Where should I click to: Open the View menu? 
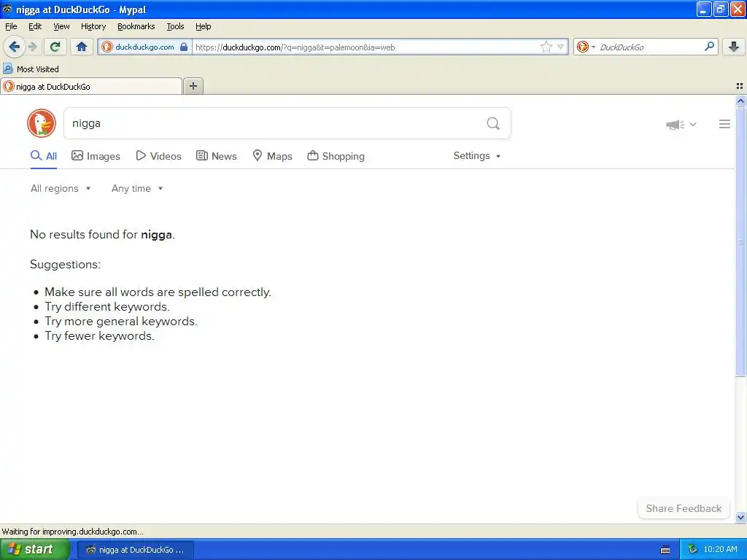tap(61, 27)
